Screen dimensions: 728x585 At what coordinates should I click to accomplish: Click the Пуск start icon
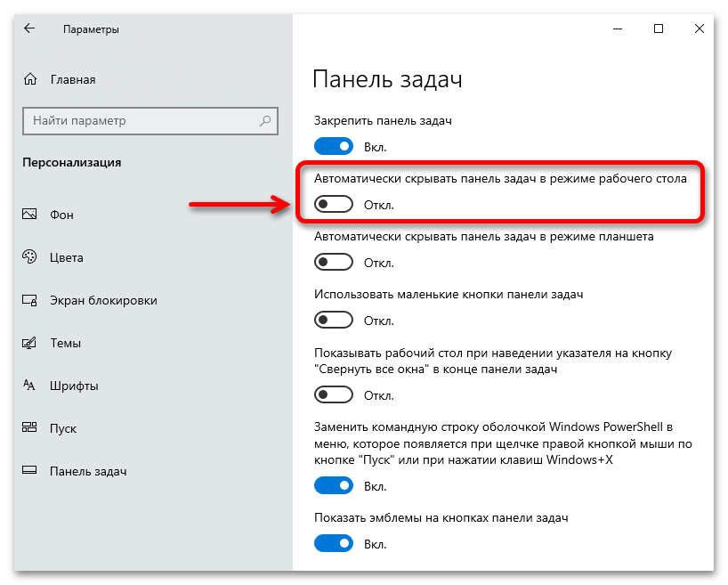pyautogui.click(x=29, y=428)
